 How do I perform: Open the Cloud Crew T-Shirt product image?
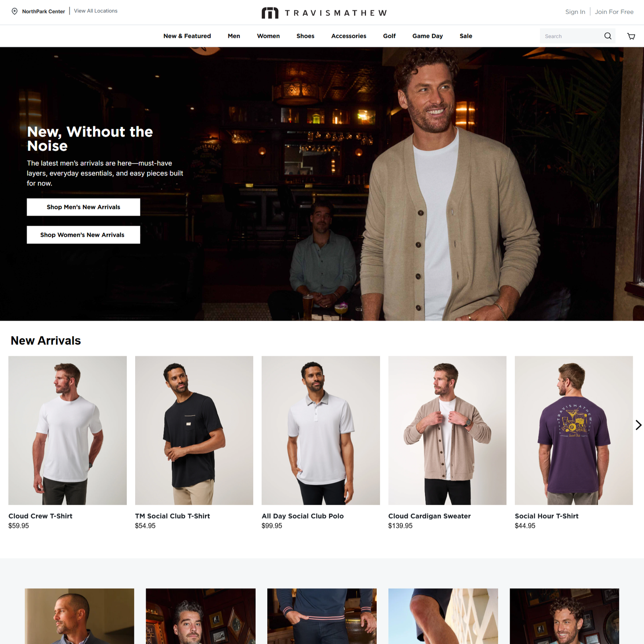click(x=68, y=430)
